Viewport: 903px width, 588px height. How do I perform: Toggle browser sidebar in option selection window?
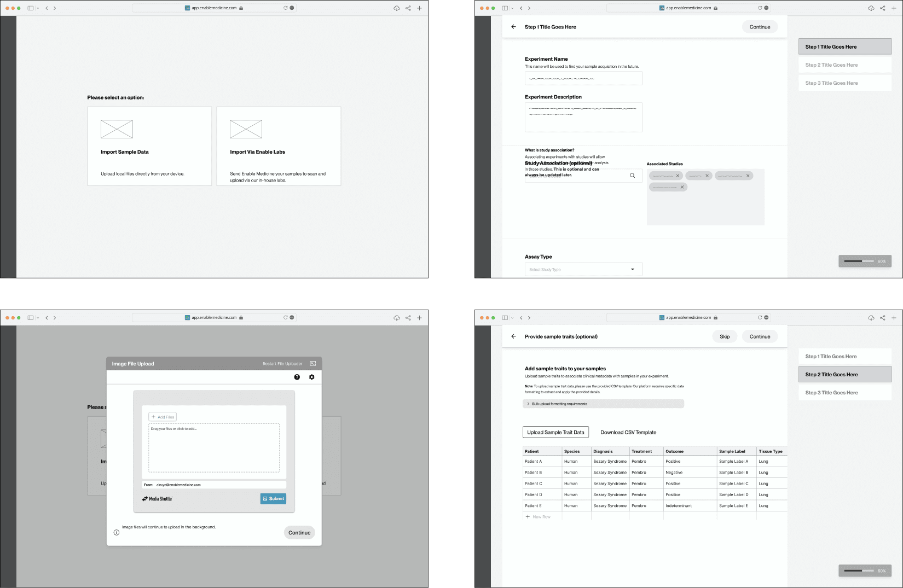coord(31,8)
